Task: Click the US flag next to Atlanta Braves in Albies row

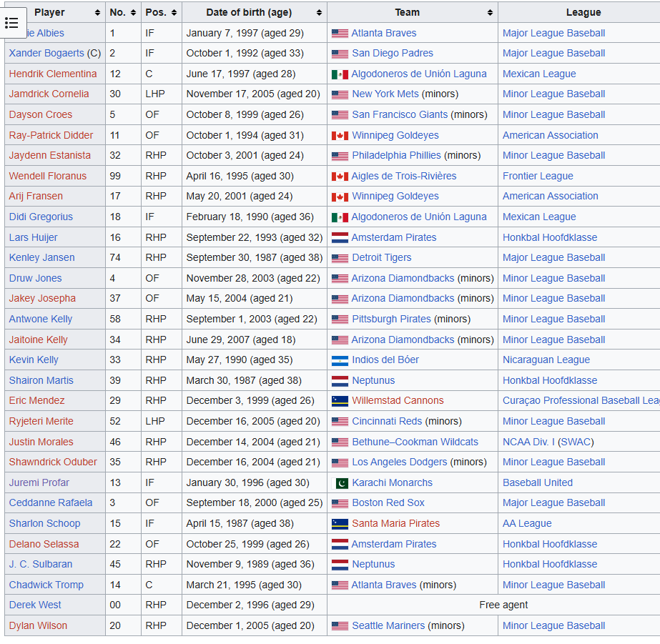Action: 340,34
